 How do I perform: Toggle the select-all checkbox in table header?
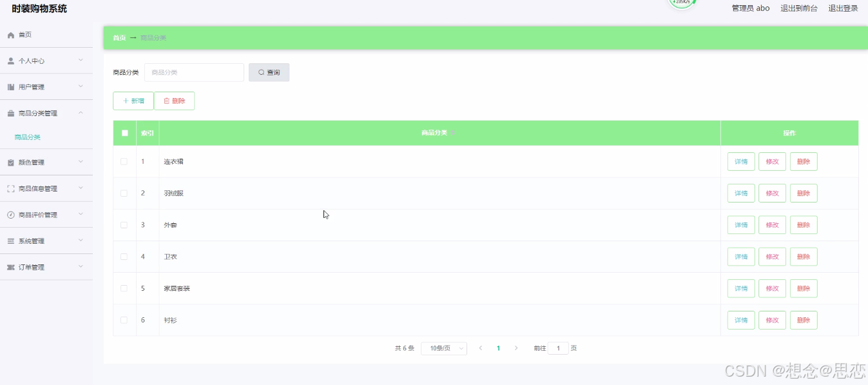pos(124,133)
